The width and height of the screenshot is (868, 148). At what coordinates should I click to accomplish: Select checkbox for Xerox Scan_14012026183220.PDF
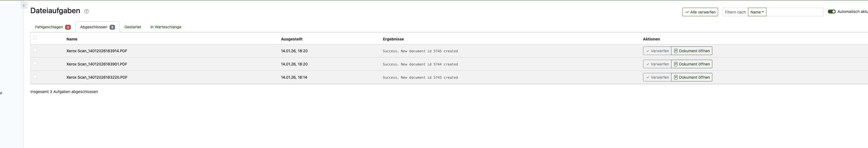click(x=35, y=77)
